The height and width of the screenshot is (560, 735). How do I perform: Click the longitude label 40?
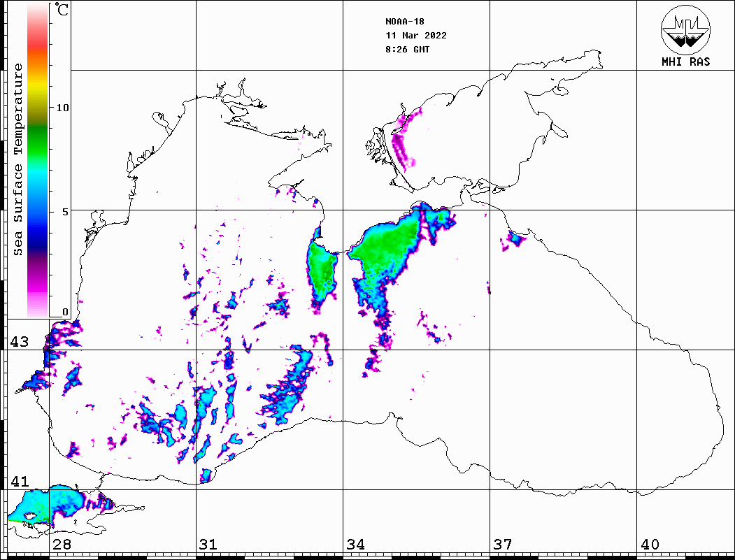click(x=649, y=545)
